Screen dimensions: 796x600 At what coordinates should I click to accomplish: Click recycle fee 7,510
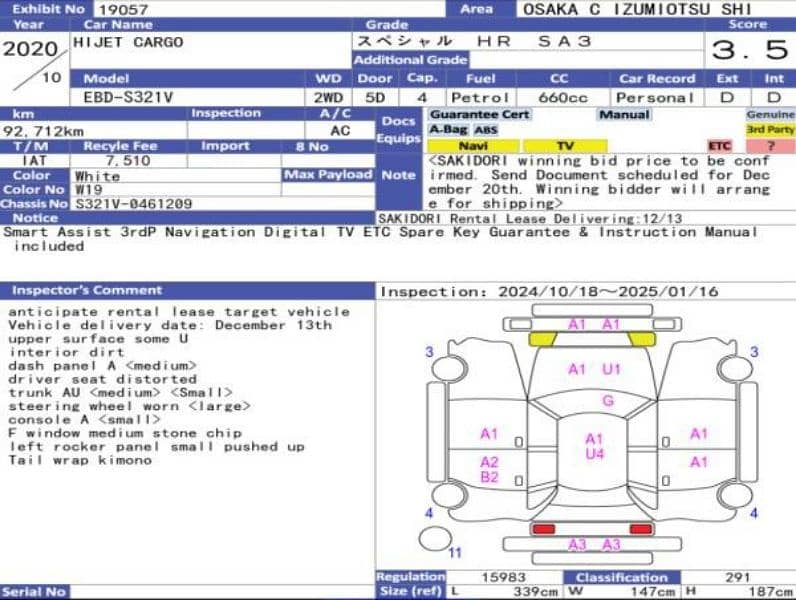point(128,161)
